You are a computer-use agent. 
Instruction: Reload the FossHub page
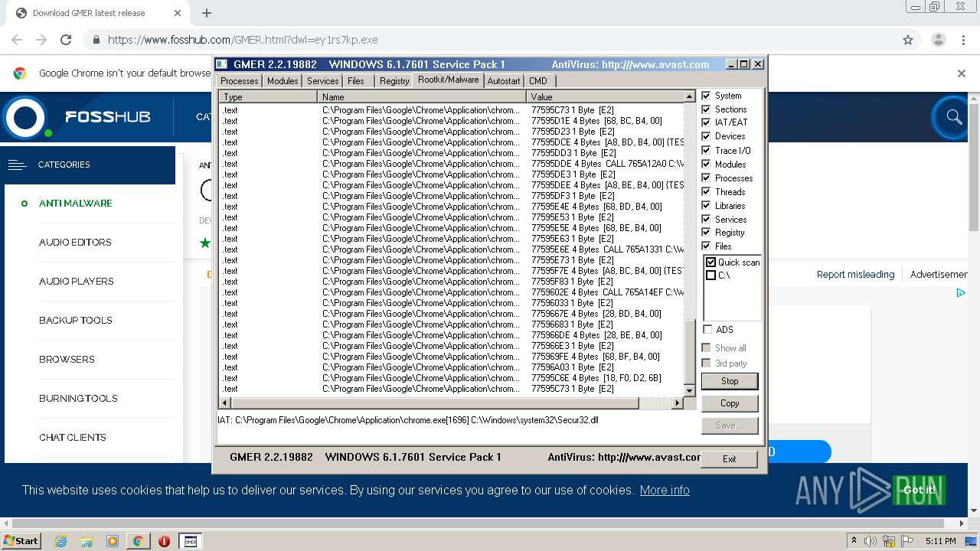coord(66,40)
